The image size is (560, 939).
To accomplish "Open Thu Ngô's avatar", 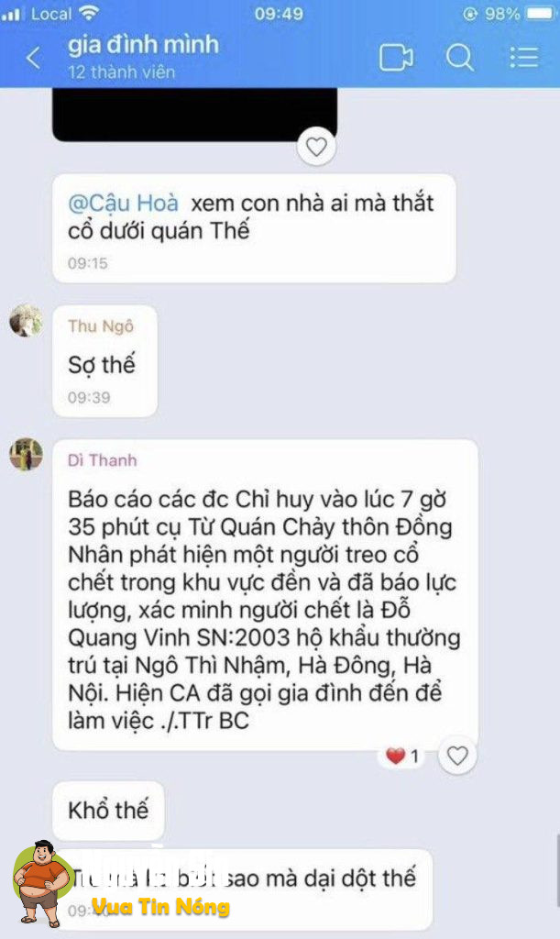I will (x=26, y=321).
